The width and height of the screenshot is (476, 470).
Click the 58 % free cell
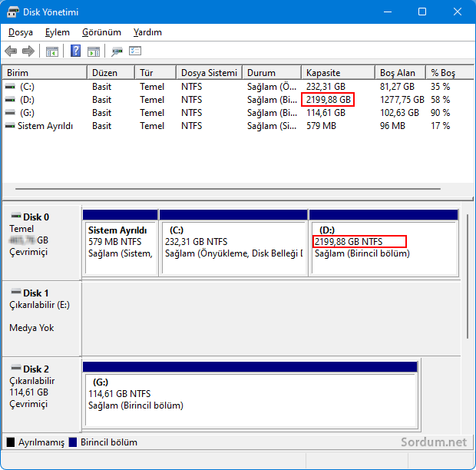(x=440, y=100)
